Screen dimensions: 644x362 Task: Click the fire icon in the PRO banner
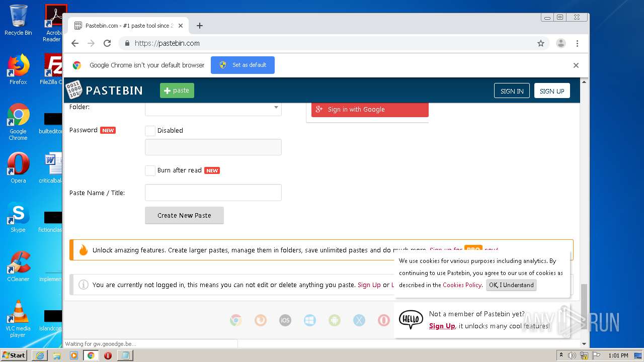point(84,250)
